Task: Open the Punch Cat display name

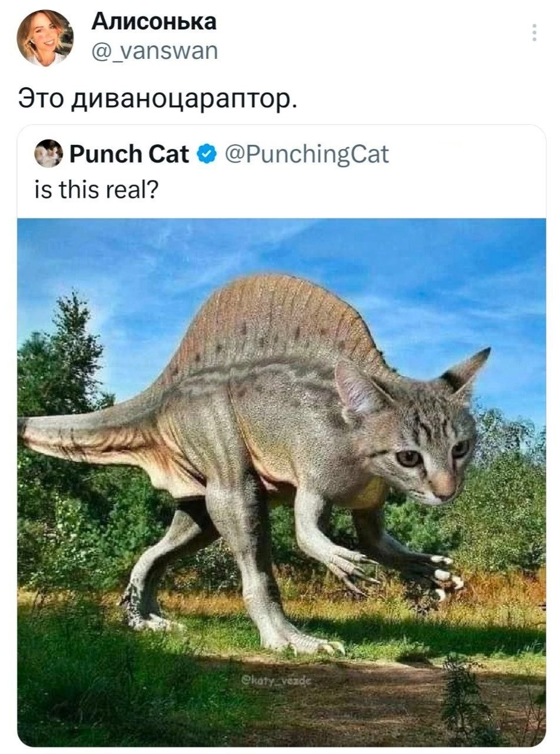Action: [x=129, y=154]
